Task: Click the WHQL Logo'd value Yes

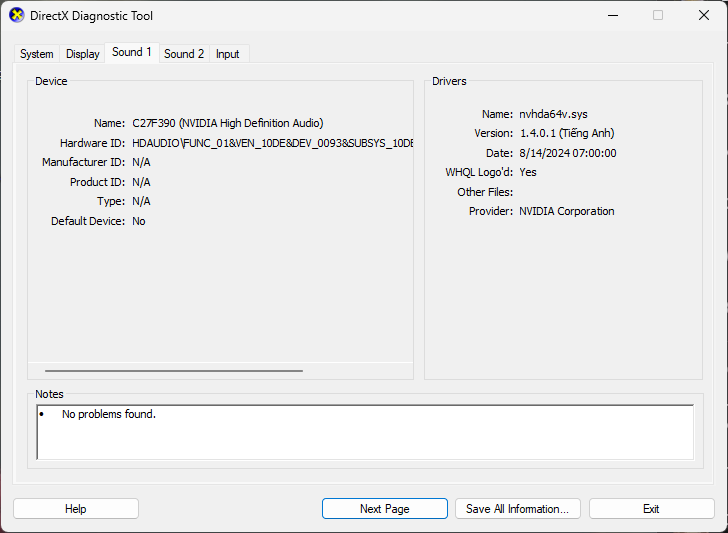Action: tap(528, 172)
